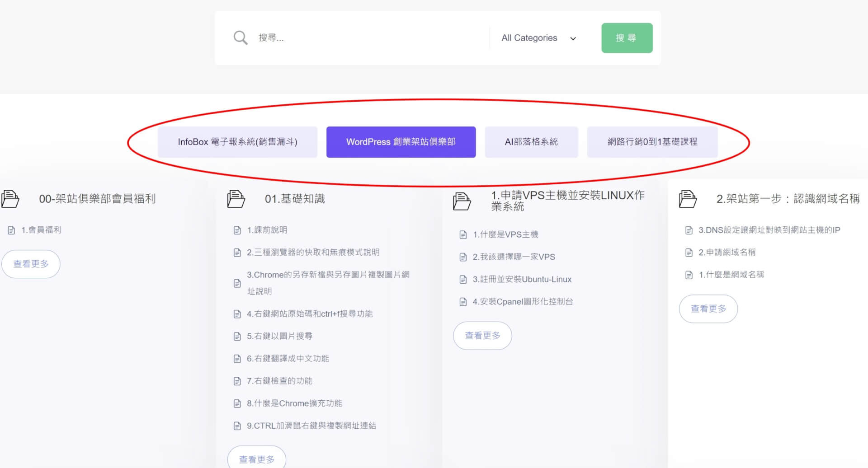Click document icon next to 6.右鍵翻譯成中文功能
868x468 pixels.
(x=237, y=359)
